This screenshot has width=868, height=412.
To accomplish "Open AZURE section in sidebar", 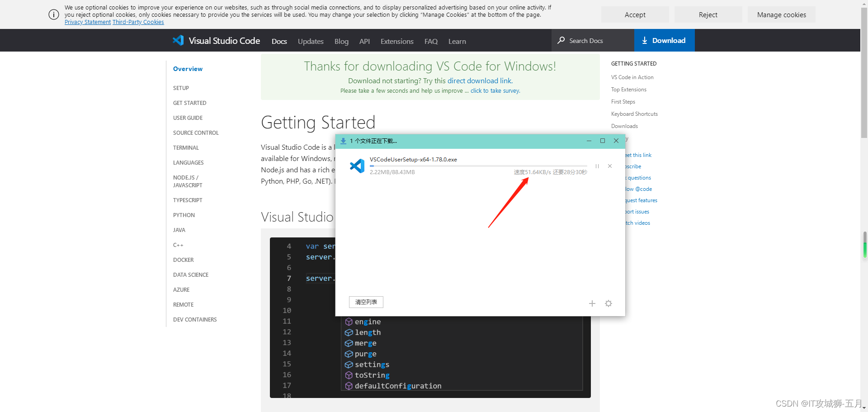I will pos(181,289).
